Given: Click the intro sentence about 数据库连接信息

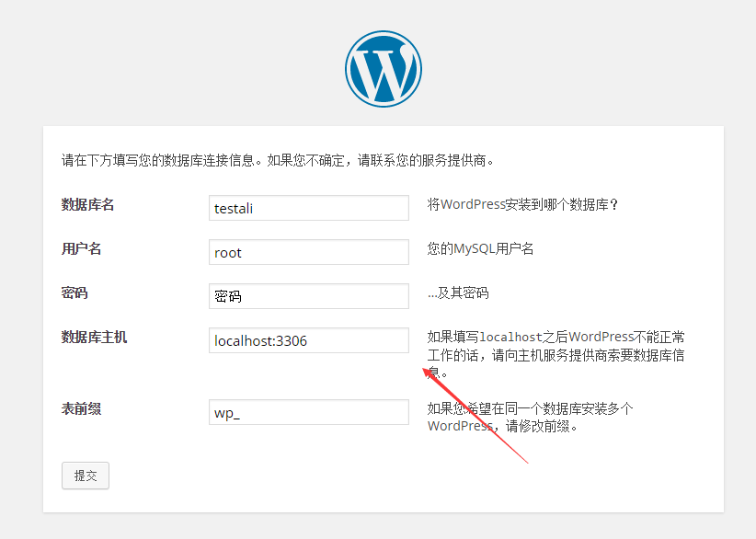Looking at the screenshot, I should [x=279, y=161].
